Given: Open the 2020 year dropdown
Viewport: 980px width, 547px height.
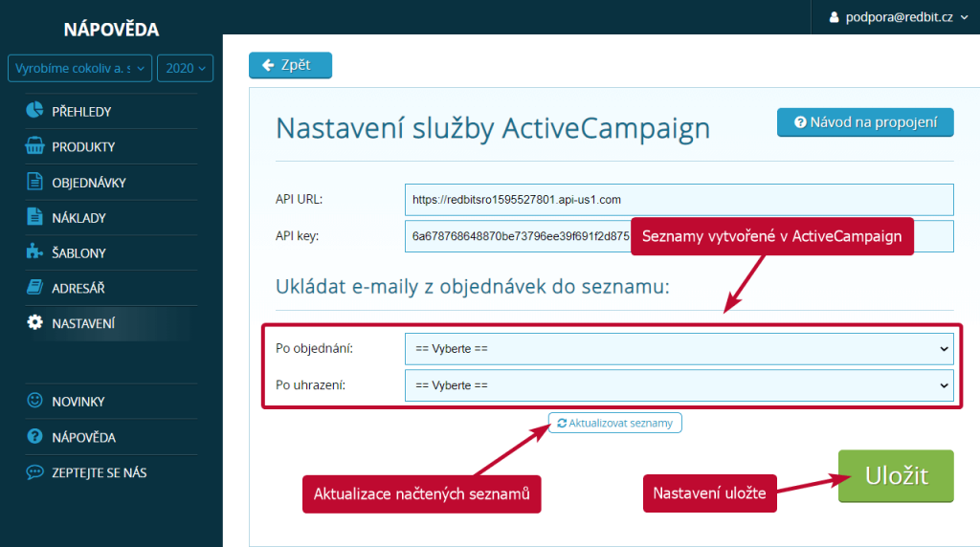Looking at the screenshot, I should point(185,68).
